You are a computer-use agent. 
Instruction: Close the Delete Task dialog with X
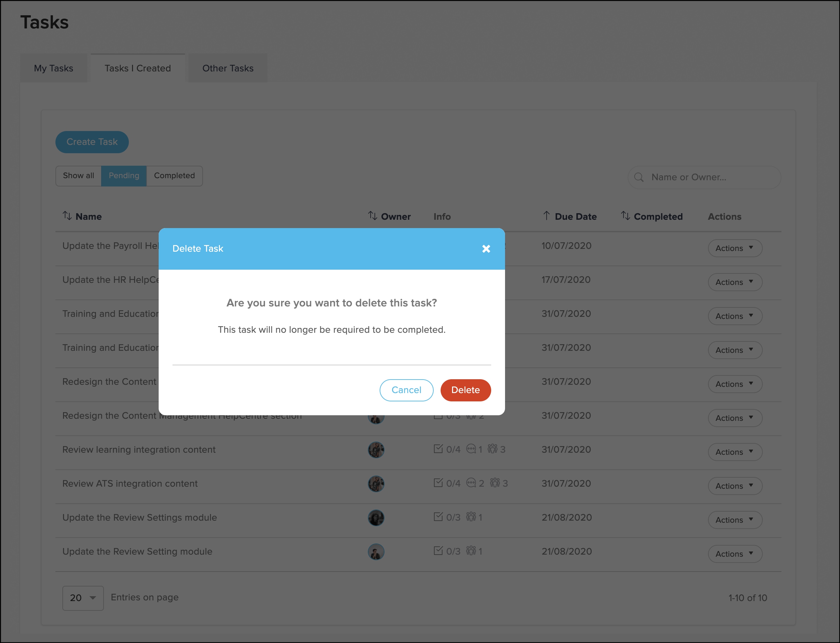(486, 249)
